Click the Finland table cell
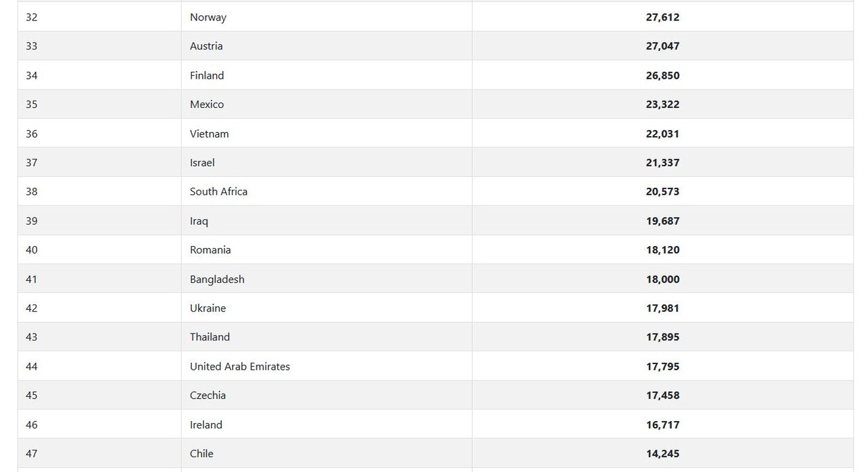This screenshot has width=868, height=472. coord(207,75)
